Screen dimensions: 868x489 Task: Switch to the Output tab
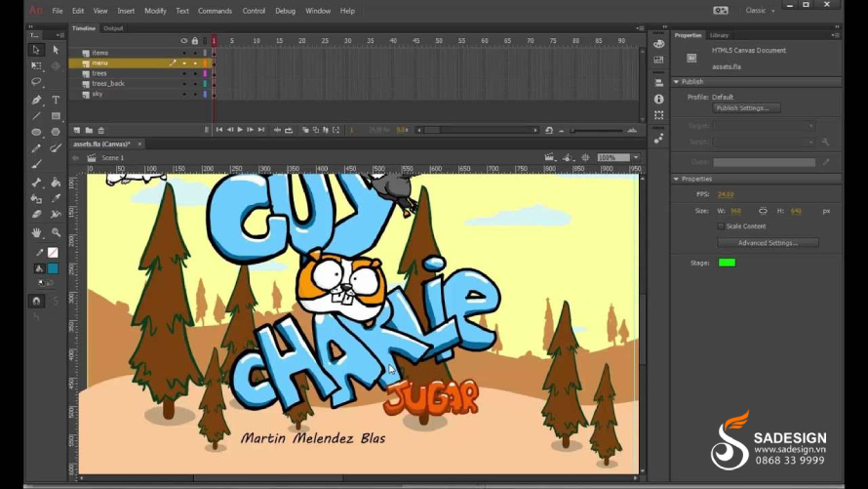[113, 28]
